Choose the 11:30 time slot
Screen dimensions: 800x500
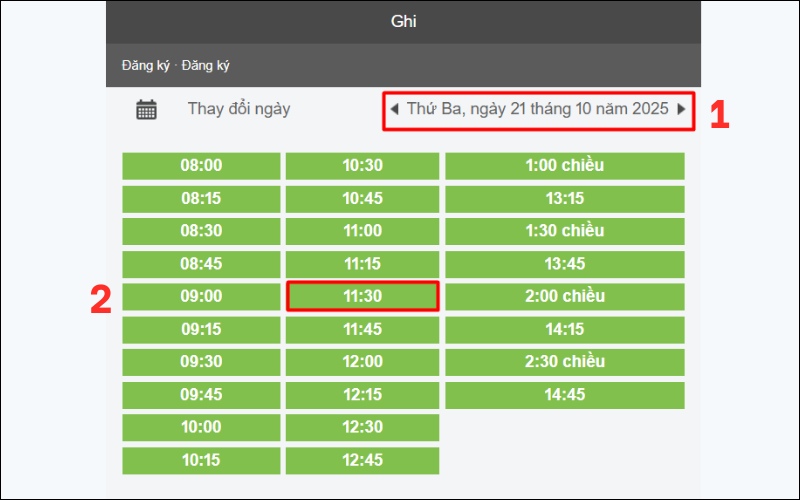362,297
